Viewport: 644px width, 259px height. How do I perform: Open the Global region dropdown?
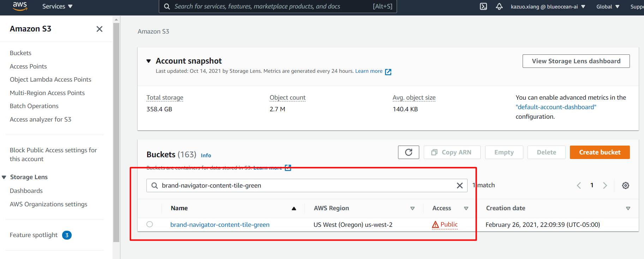pyautogui.click(x=608, y=6)
